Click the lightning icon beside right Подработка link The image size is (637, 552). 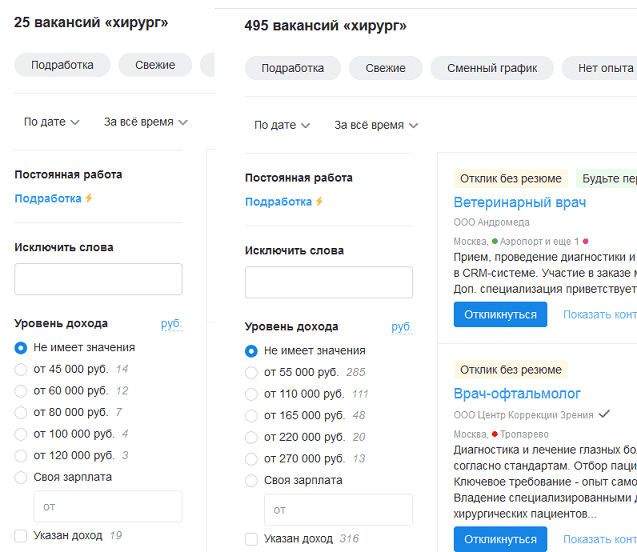[x=320, y=202]
